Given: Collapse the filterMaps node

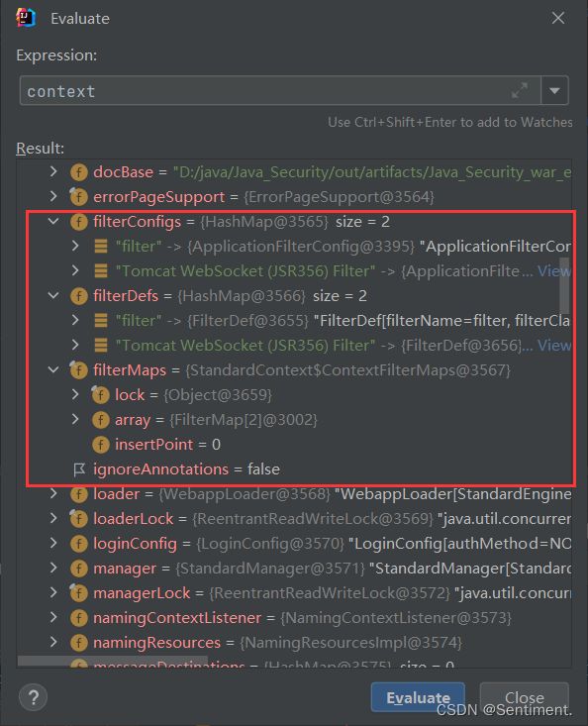Looking at the screenshot, I should click(x=53, y=369).
